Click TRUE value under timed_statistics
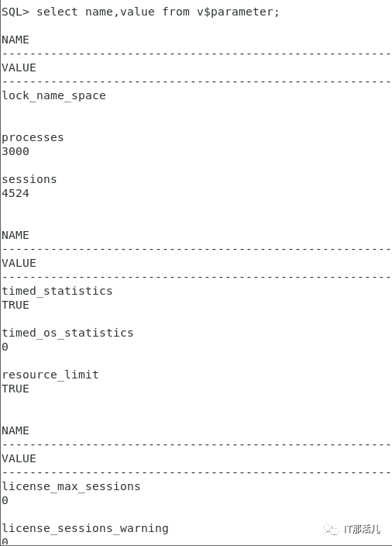392x546 pixels. coord(15,305)
